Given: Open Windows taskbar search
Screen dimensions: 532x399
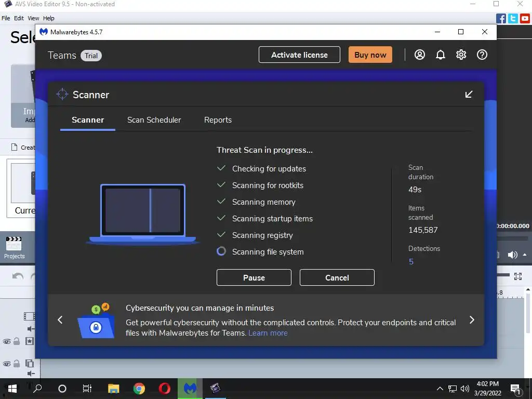Looking at the screenshot, I should (37, 389).
